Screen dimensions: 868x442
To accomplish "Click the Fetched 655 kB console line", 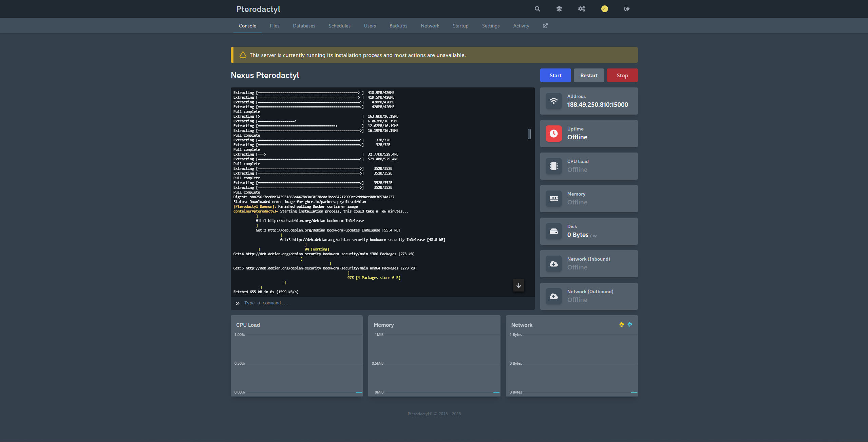I will (266, 292).
